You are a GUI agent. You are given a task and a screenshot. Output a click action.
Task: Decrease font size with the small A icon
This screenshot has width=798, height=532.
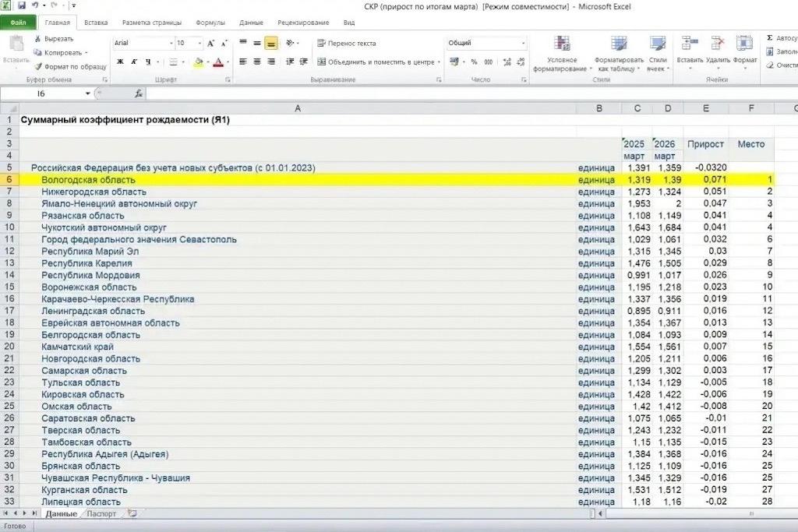pos(224,44)
